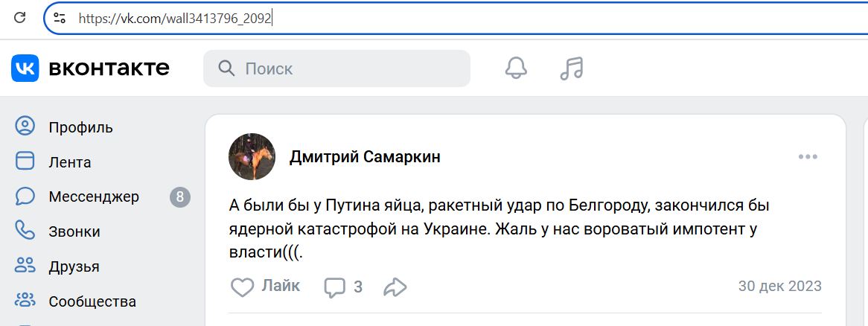868x326 pixels.
Task: Go to Профиль in sidebar
Action: [80, 127]
